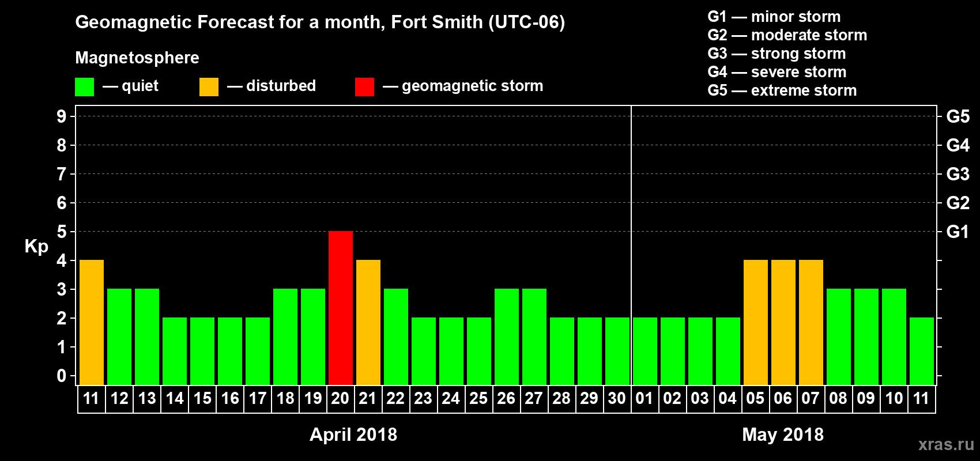Click the G1 right axis label
Viewport: 980px width, 461px height.
958,232
